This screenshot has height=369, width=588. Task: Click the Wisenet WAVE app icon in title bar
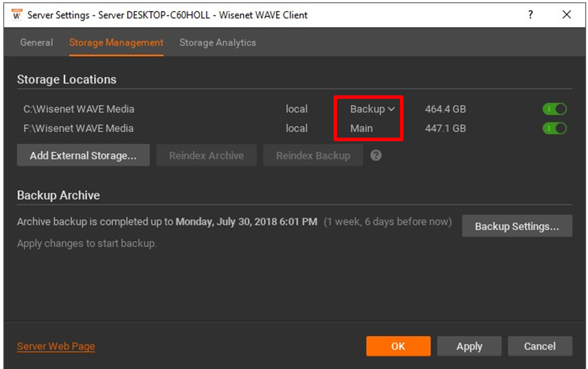click(x=17, y=15)
